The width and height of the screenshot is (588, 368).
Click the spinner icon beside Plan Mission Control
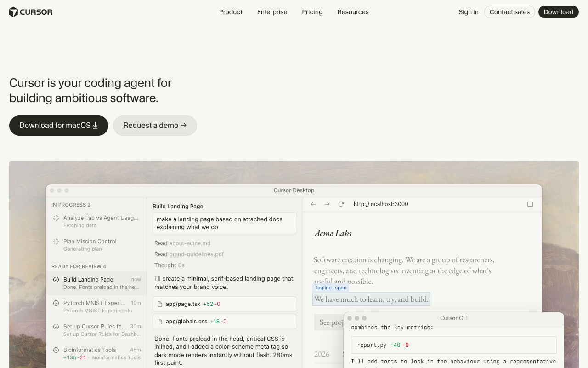click(x=56, y=241)
